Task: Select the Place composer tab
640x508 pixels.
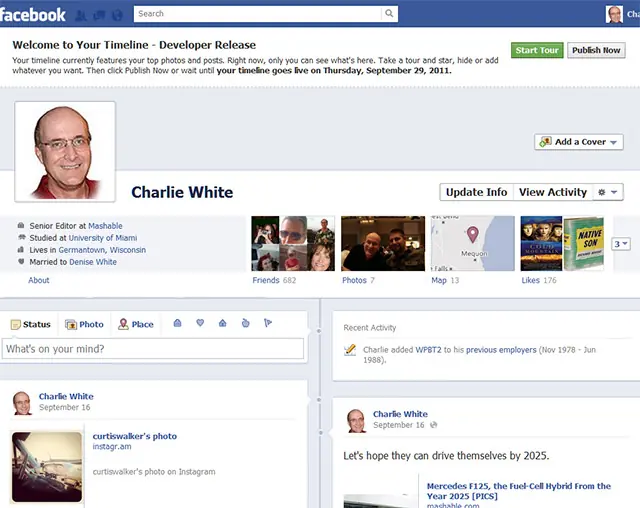Action: 136,324
